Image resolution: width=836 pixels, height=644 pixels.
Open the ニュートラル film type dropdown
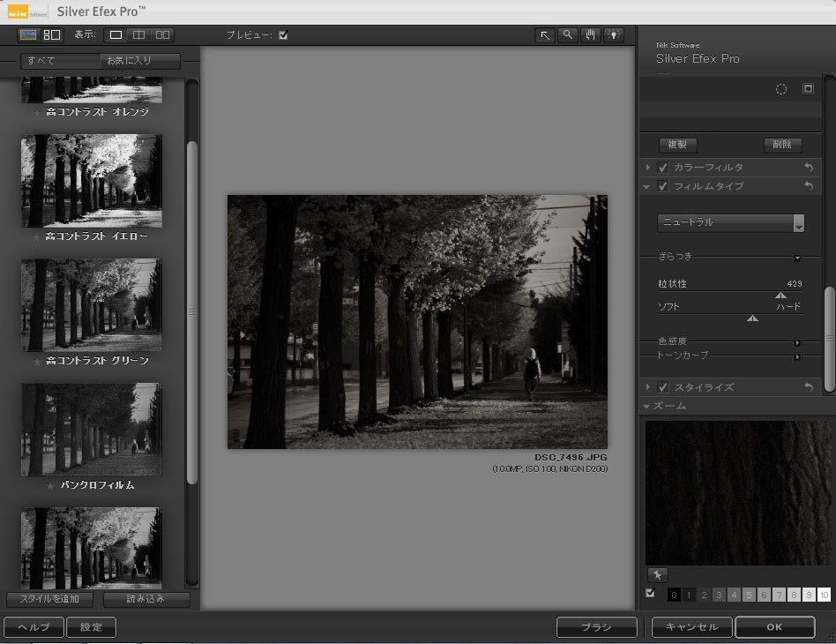tap(730, 222)
